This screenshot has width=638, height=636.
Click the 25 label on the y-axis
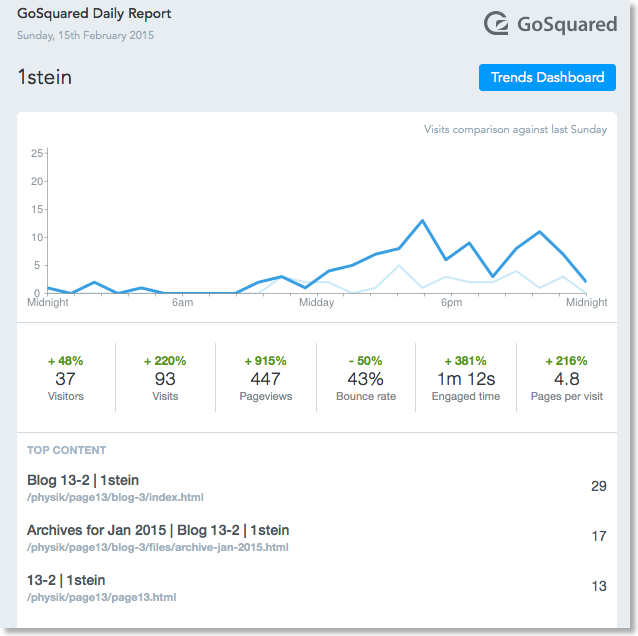click(37, 153)
